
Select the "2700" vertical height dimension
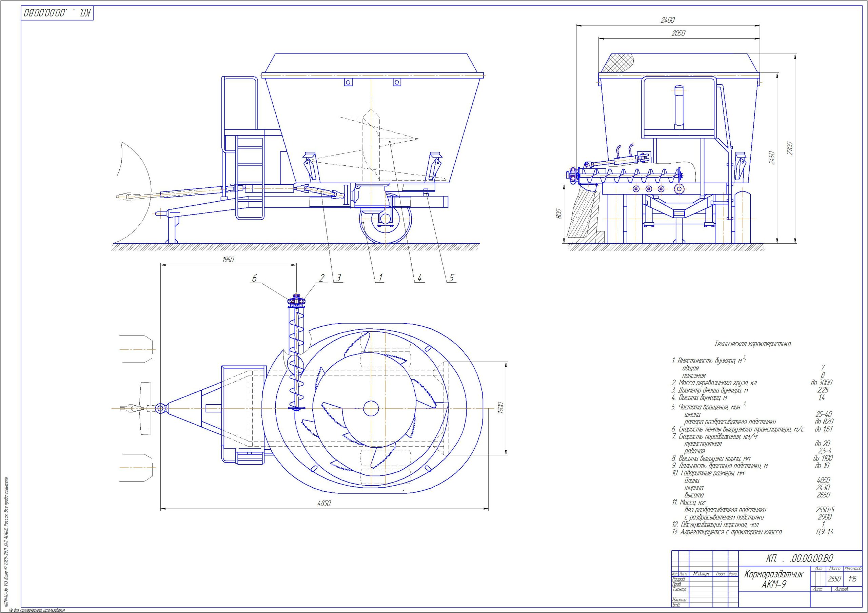(x=789, y=148)
